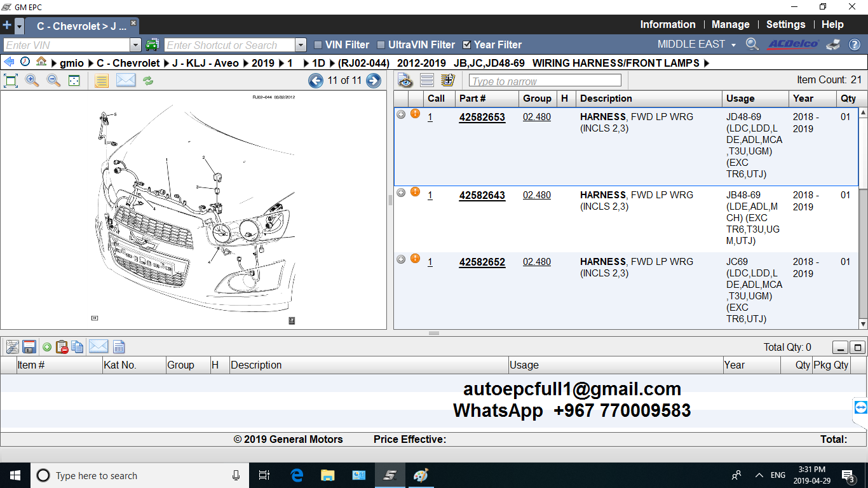Click the table sheet icon in order toolbar
The image size is (868, 488).
tap(119, 347)
